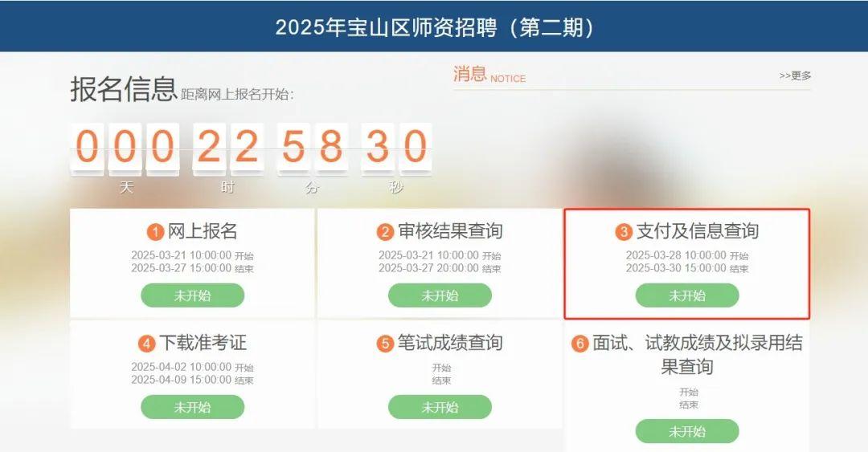The height and width of the screenshot is (452, 868).
Task: Open the 笔试成绩查询 card title
Action: click(450, 343)
